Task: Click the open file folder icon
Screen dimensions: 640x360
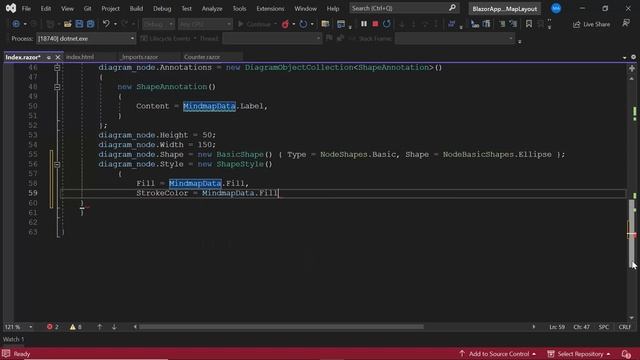Action: (x=67, y=24)
